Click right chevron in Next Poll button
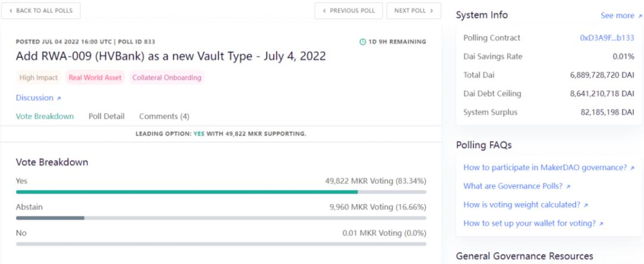The height and width of the screenshot is (264, 644). click(x=431, y=11)
